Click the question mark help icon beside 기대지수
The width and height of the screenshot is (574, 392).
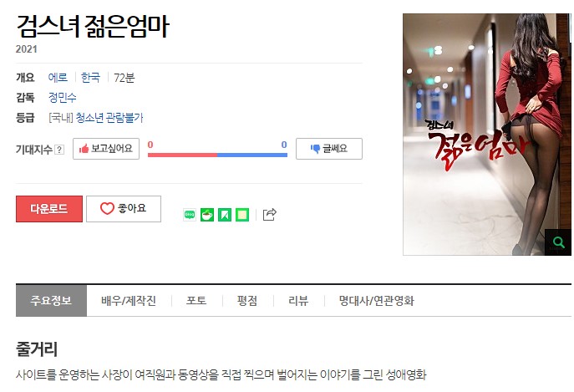click(59, 150)
